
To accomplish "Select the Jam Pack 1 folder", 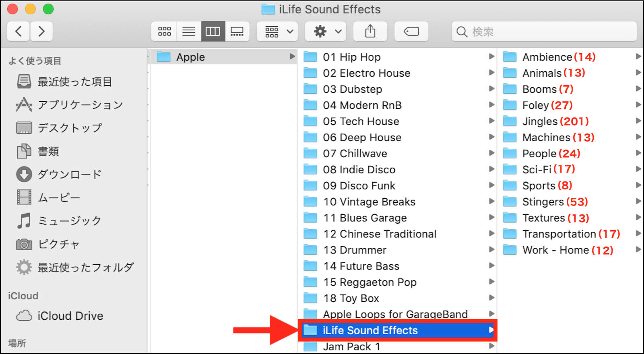I will point(397,346).
